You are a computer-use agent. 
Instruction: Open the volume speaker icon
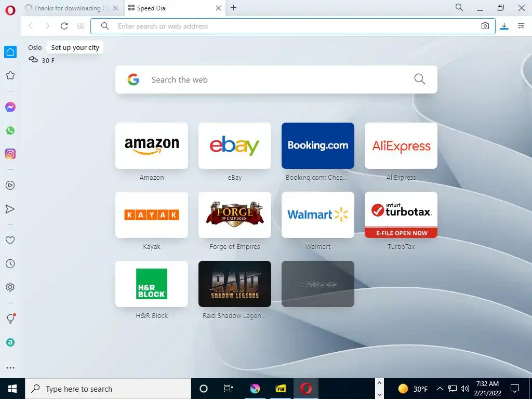[x=465, y=389]
